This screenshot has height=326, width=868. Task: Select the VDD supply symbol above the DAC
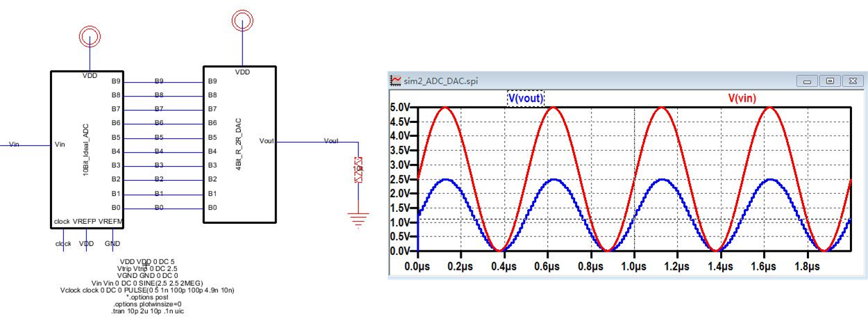(242, 19)
